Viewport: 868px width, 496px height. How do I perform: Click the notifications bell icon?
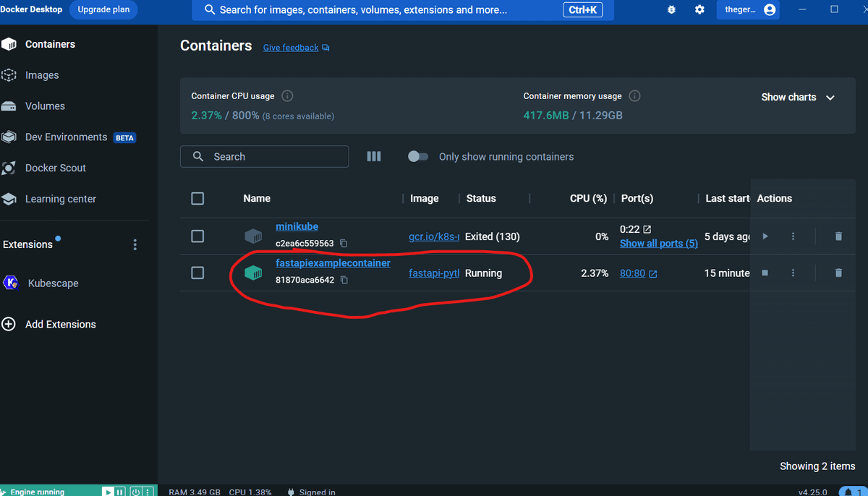(x=850, y=492)
